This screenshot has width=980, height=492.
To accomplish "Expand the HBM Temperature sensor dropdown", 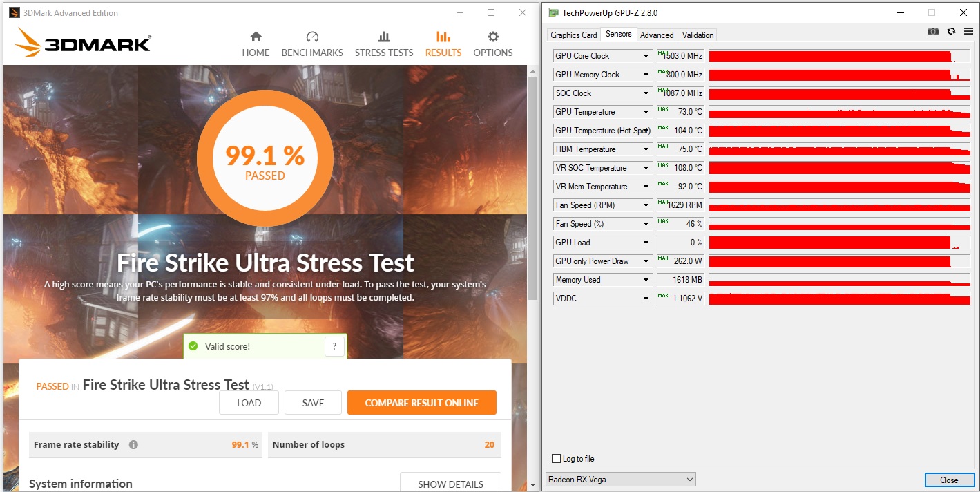I will [x=646, y=149].
